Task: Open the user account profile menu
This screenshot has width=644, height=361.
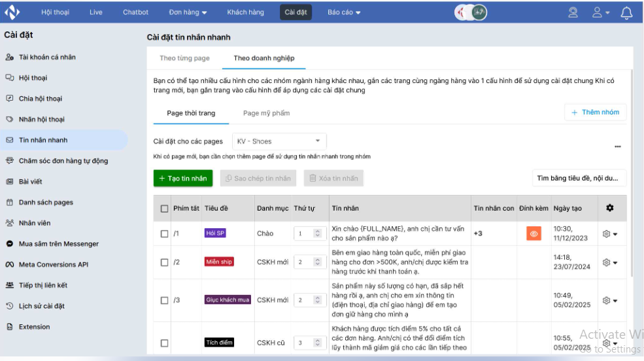Action: (600, 12)
